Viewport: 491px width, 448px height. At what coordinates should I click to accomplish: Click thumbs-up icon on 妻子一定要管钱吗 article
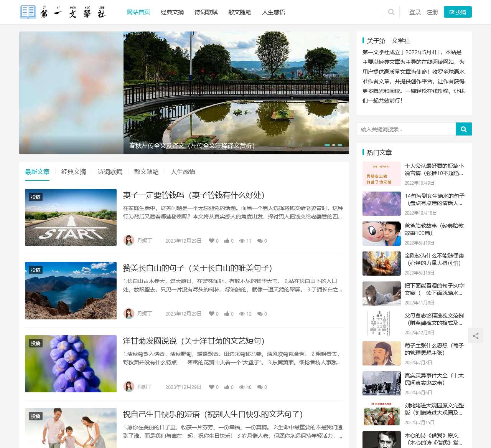(227, 241)
